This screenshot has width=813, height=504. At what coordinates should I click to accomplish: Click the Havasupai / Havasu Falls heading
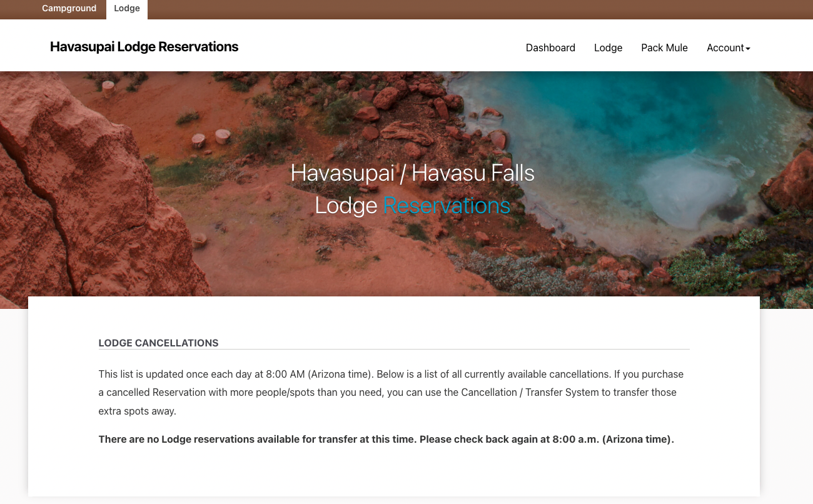tap(413, 173)
